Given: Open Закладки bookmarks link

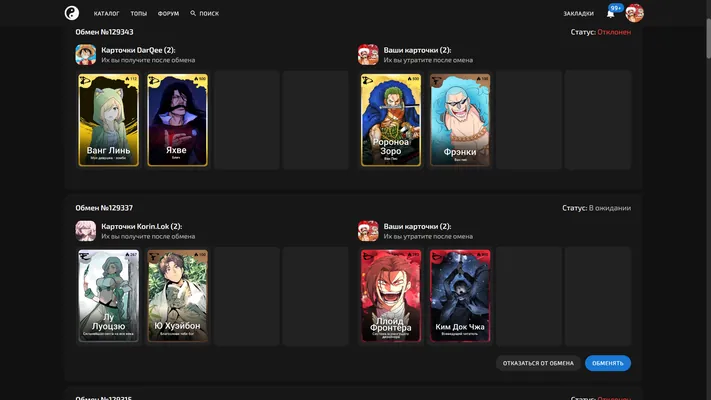Looking at the screenshot, I should coord(579,14).
